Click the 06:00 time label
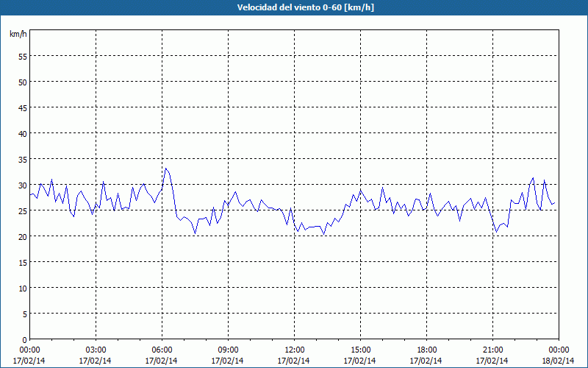The image size is (588, 368). pyautogui.click(x=162, y=350)
